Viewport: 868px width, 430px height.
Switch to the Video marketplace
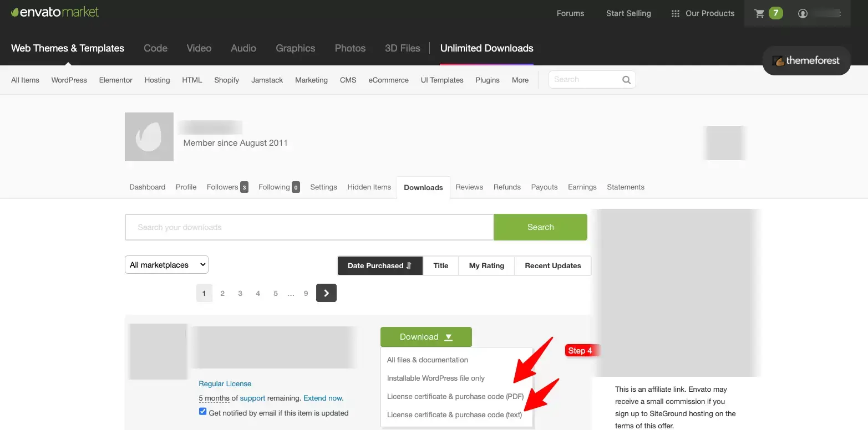click(199, 48)
